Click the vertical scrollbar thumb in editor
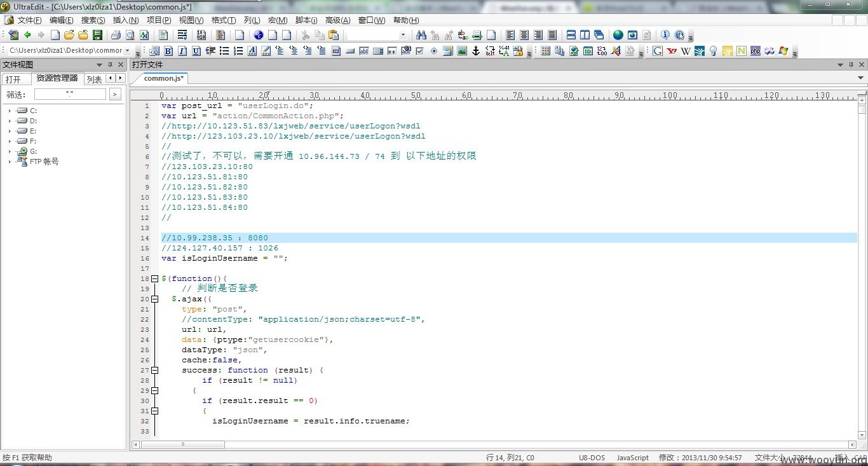The height and width of the screenshot is (466, 868). tap(862, 109)
